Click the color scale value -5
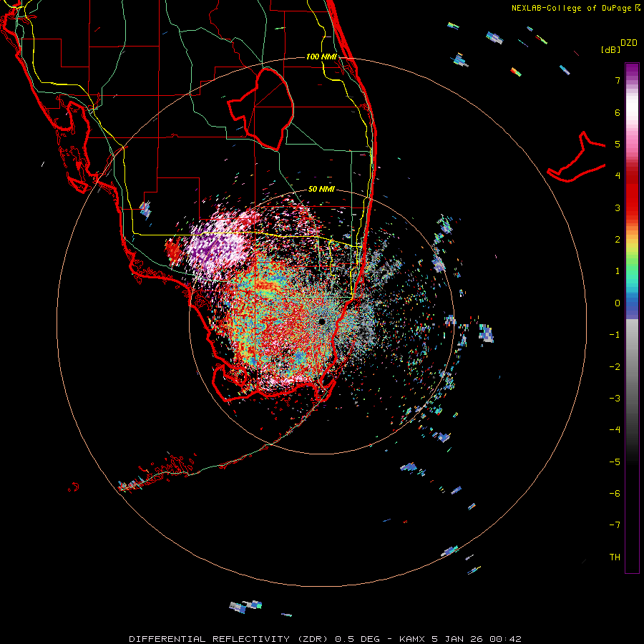Screen dimensions: 644x644 point(615,462)
